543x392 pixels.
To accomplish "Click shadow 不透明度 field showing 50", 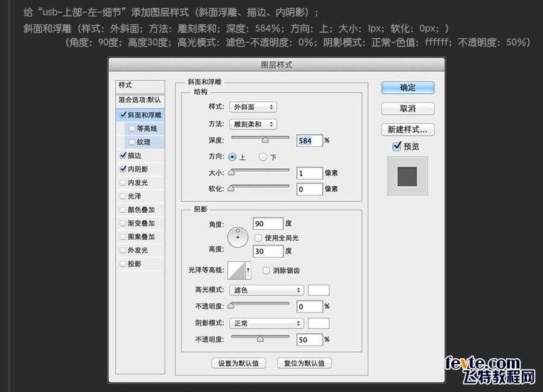I will [x=310, y=340].
